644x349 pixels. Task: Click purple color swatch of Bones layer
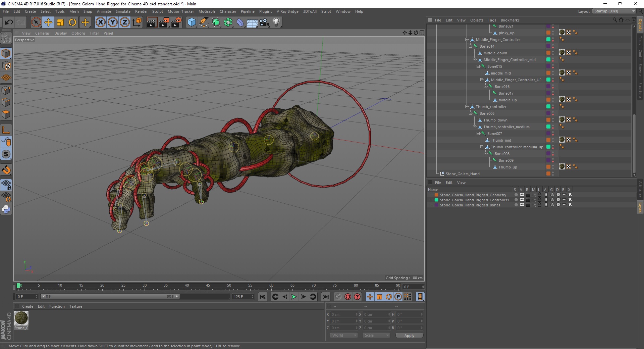(436, 205)
